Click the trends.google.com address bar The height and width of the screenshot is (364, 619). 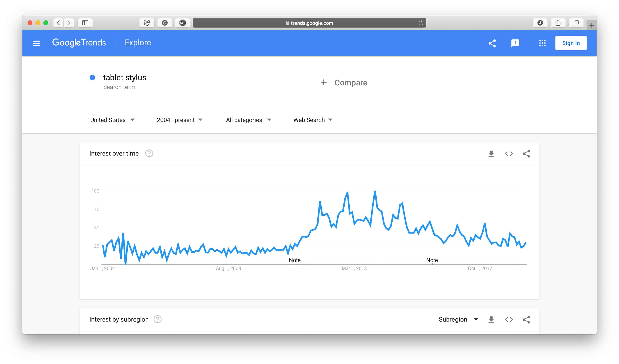[309, 23]
